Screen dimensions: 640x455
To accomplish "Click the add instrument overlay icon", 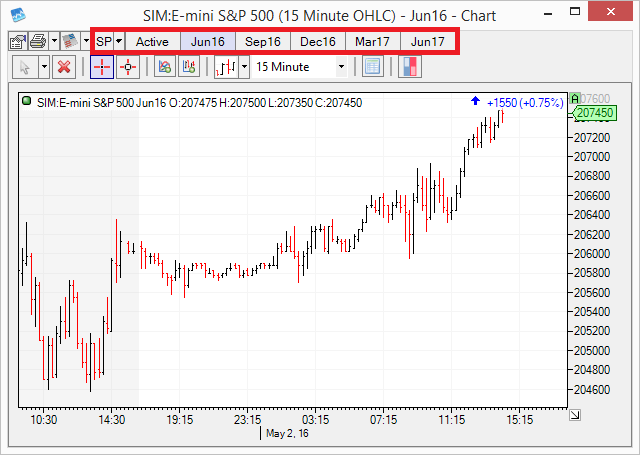I will [x=190, y=67].
